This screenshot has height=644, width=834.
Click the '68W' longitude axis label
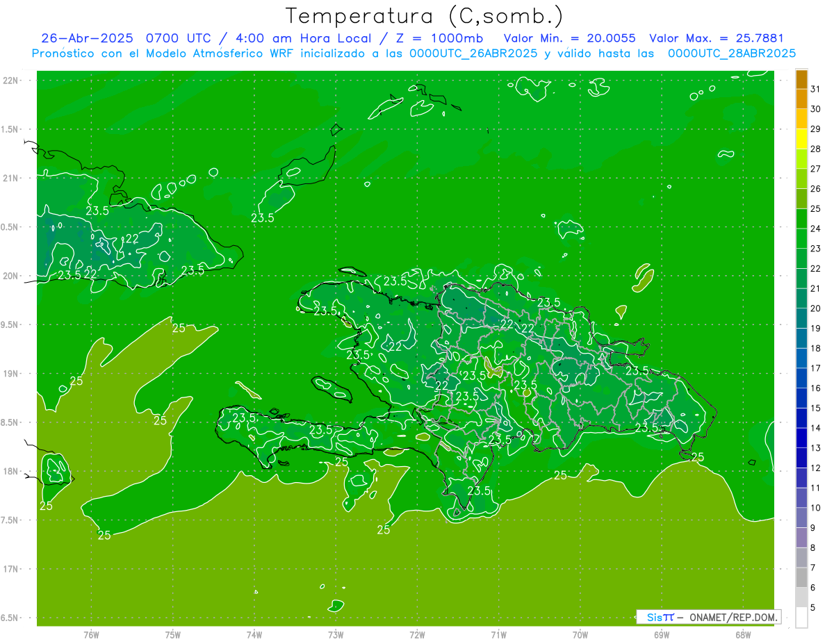click(743, 634)
